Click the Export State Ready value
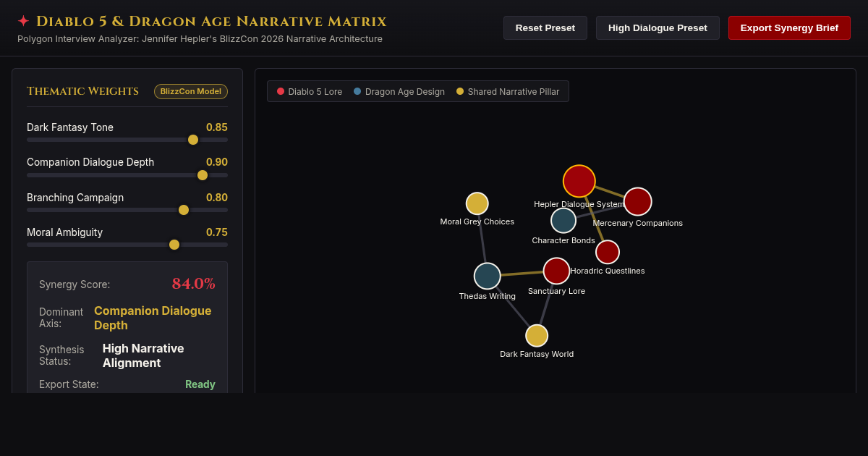The image size is (868, 456). (x=200, y=384)
